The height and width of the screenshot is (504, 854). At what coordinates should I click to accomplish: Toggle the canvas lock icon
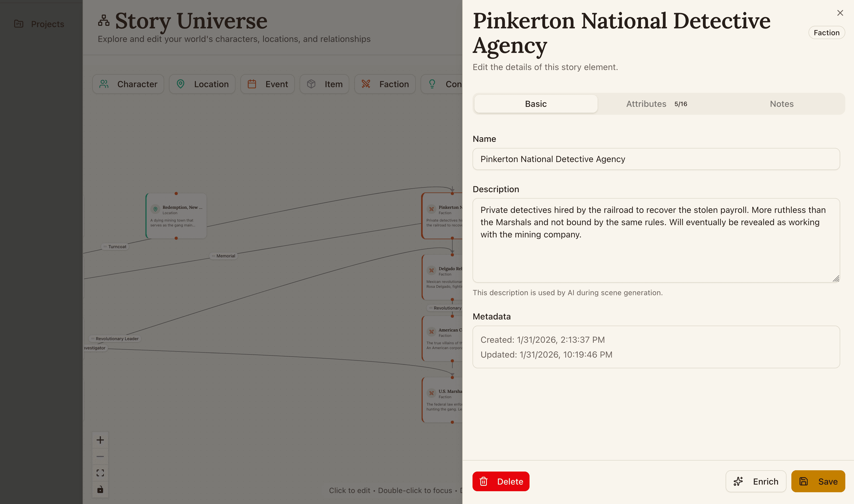coord(100,489)
